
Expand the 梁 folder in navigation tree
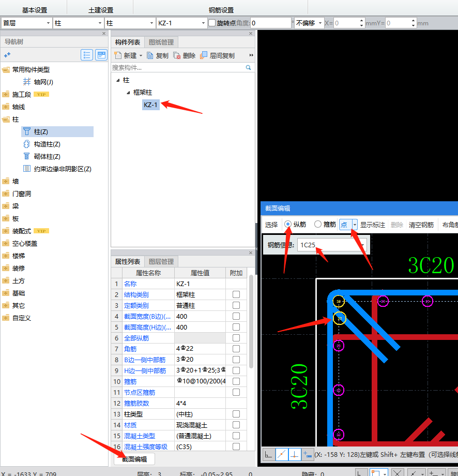point(6,206)
